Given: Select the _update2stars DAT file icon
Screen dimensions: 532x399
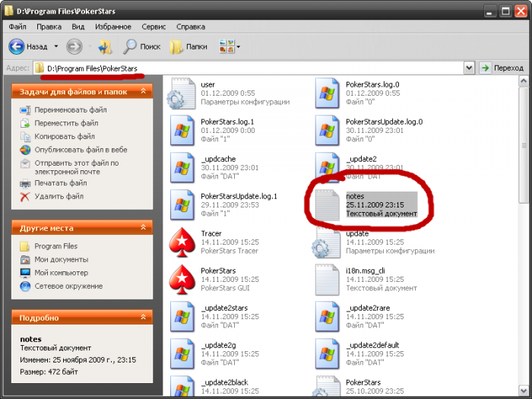Looking at the screenshot, I should point(182,317).
